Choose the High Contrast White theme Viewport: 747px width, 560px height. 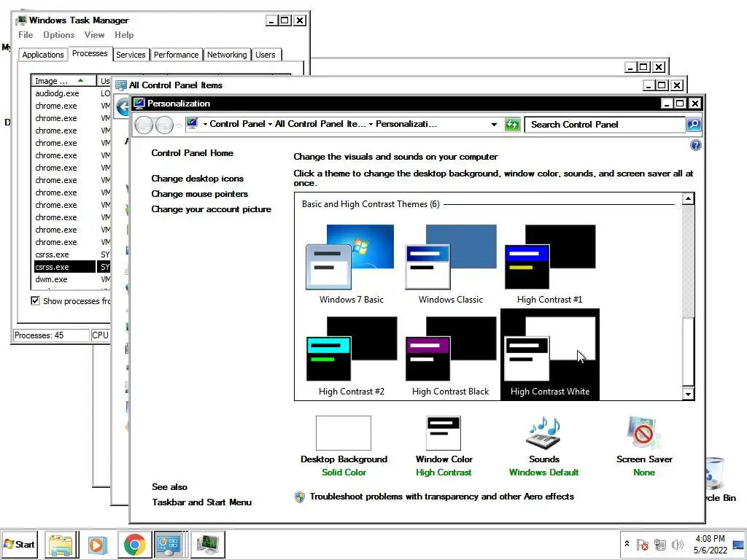(549, 355)
